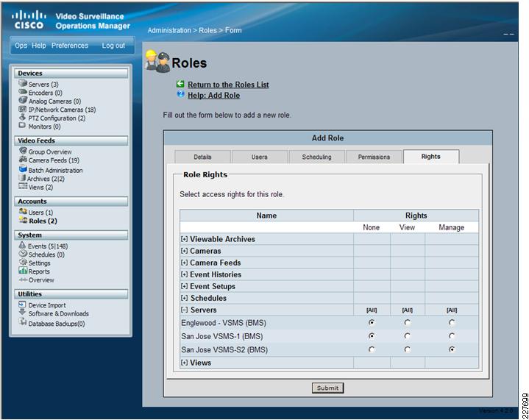The width and height of the screenshot is (529, 420).
Task: Select Manage for Englewood - VSMS
Action: point(452,322)
